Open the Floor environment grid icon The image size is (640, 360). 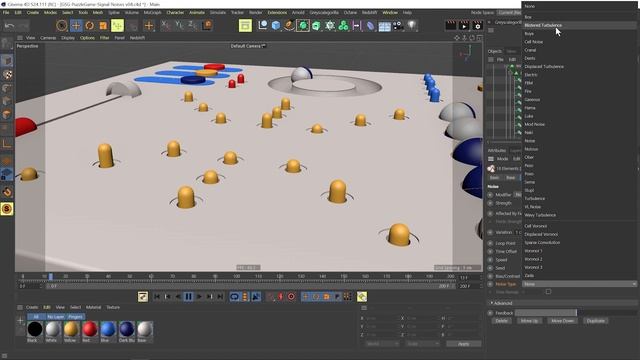(384, 26)
